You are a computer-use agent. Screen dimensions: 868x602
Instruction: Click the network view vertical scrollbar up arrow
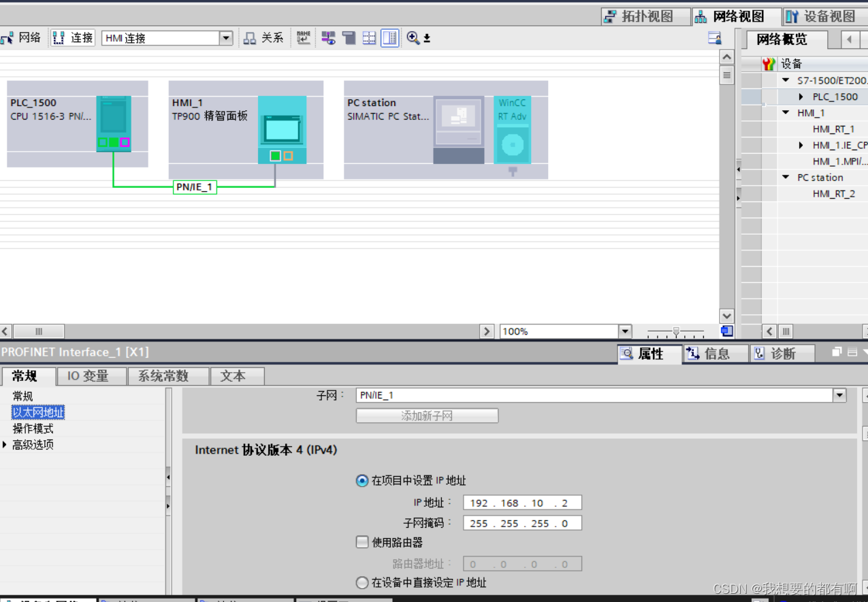click(x=726, y=57)
